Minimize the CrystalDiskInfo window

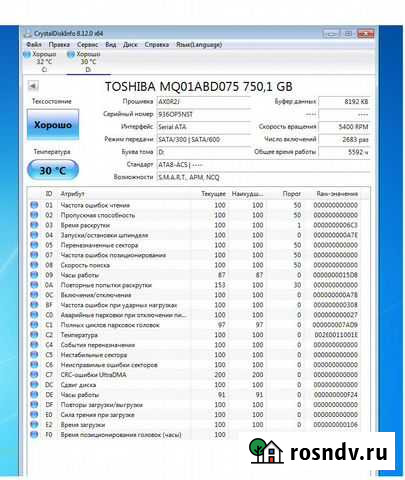point(331,33)
